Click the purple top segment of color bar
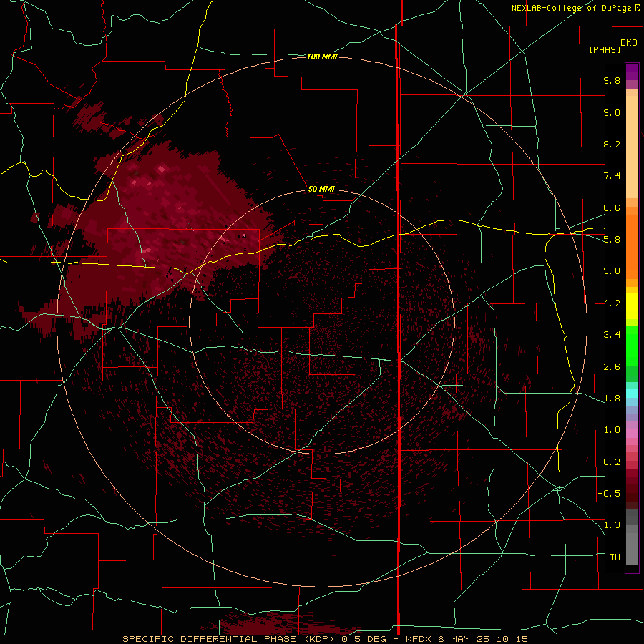 (632, 72)
